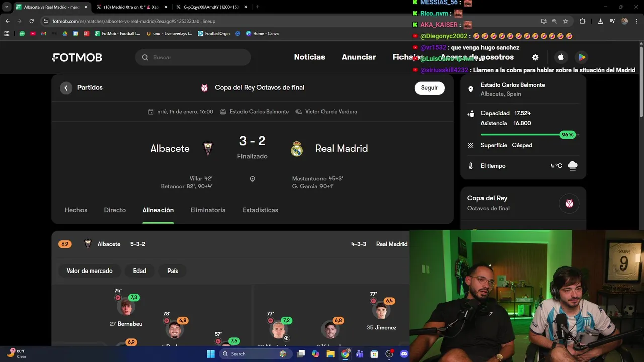Open FotMob settings gear icon
Screen dimensions: 644x362
pyautogui.click(x=535, y=57)
